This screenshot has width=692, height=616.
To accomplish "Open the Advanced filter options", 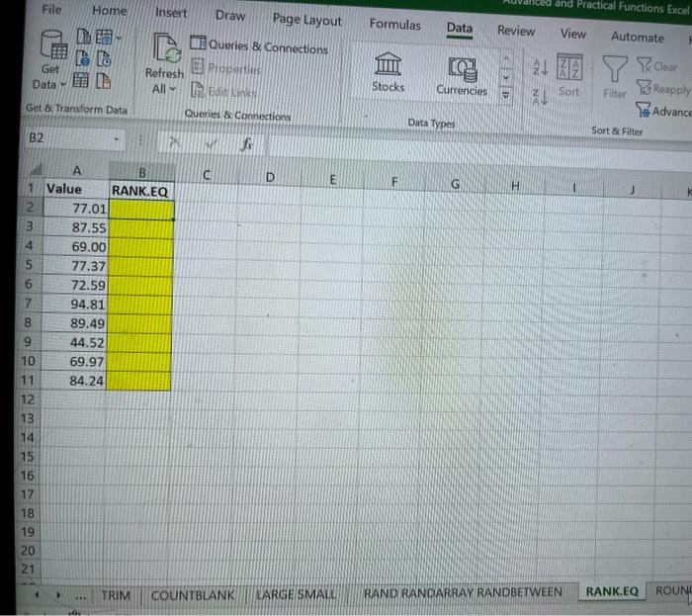I will coord(663,111).
